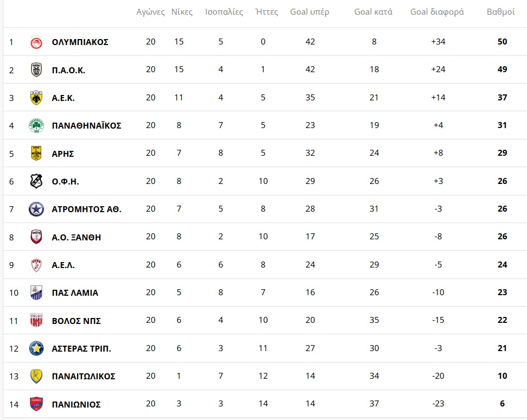527x420 pixels.
Task: Click the A.E.K. yellow crest
Action: [36, 98]
